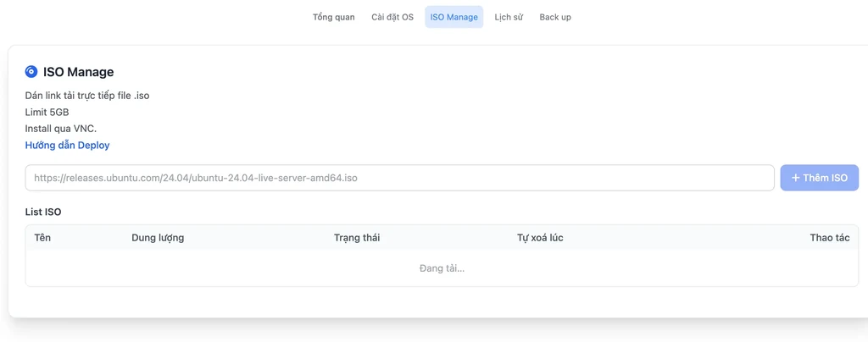Viewport: 868px width, 342px height.
Task: Click the List ISO label
Action: point(43,212)
